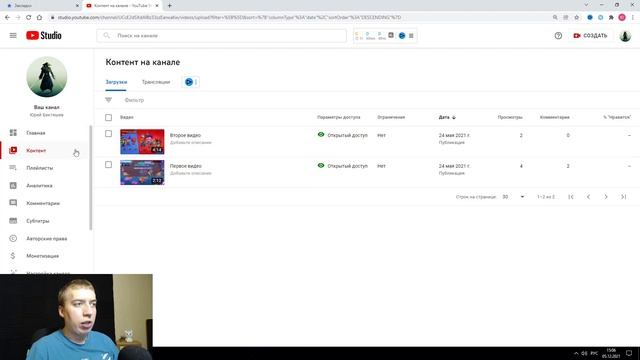Select all videos with header checkbox
The width and height of the screenshot is (640, 360).
pos(108,118)
